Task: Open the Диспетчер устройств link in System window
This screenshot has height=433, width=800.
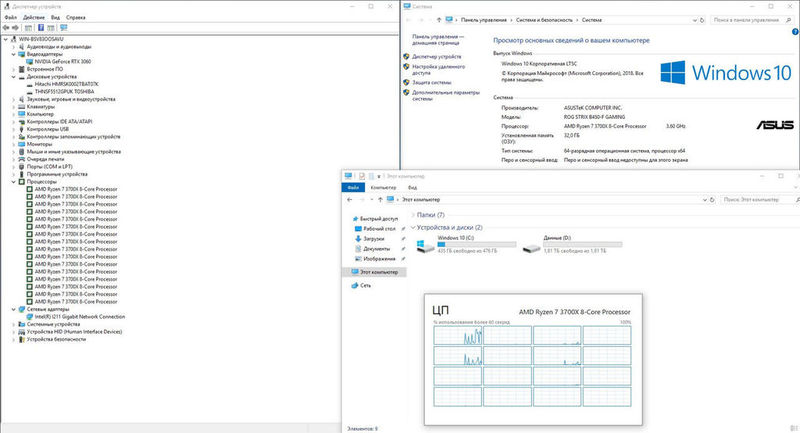Action: (437, 57)
